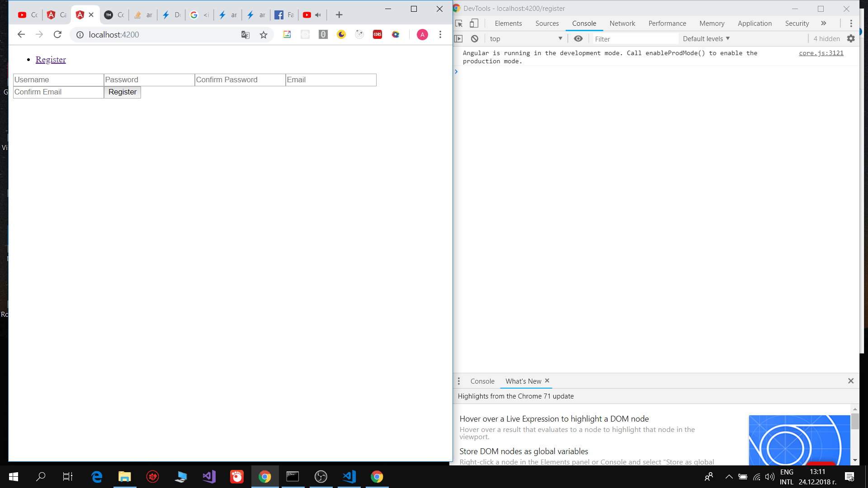Toggle the device toolbar icon
This screenshot has width=868, height=488.
click(474, 23)
